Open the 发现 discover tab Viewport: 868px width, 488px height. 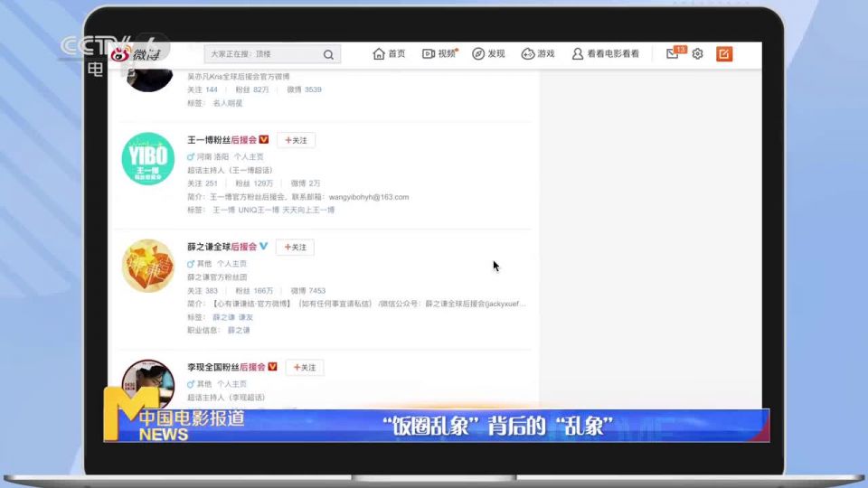pyautogui.click(x=488, y=54)
